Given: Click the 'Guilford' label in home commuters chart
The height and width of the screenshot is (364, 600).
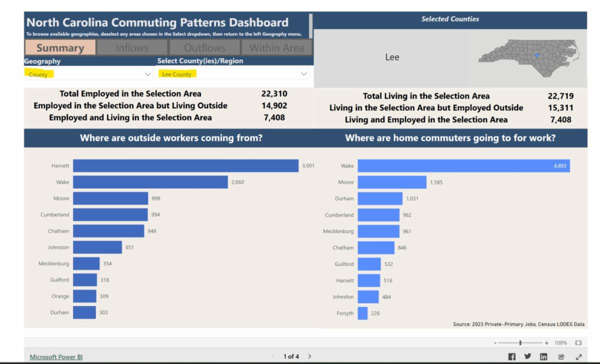Looking at the screenshot, I should click(344, 264).
